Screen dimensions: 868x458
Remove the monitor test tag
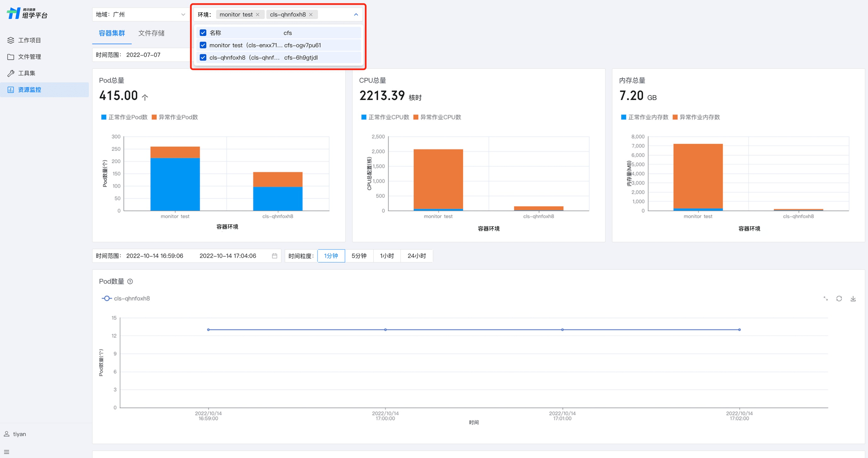click(x=258, y=15)
